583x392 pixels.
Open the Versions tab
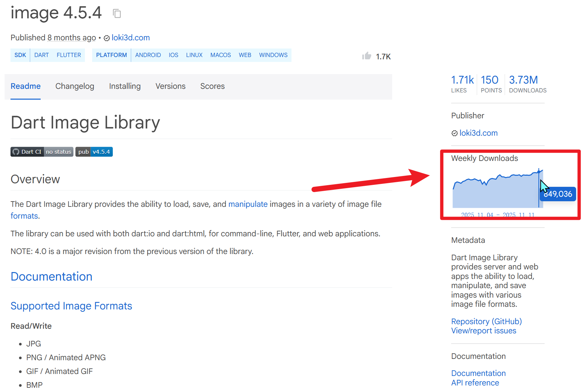pyautogui.click(x=170, y=86)
